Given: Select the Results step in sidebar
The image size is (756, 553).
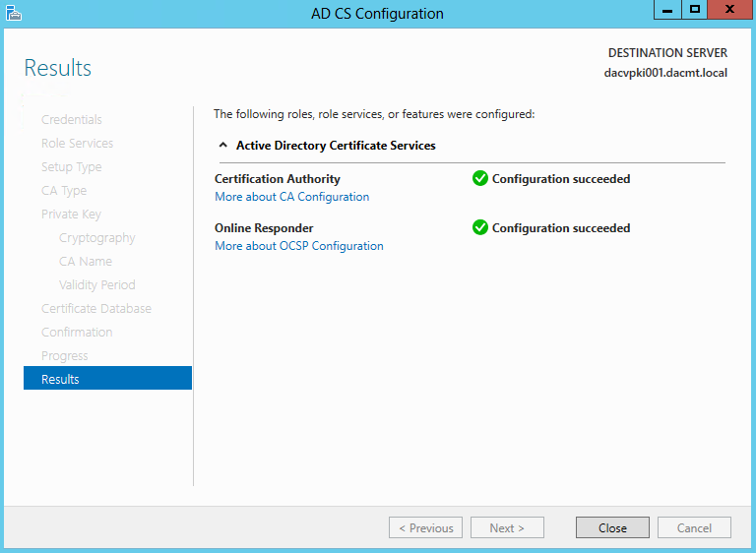Looking at the screenshot, I should (x=107, y=379).
